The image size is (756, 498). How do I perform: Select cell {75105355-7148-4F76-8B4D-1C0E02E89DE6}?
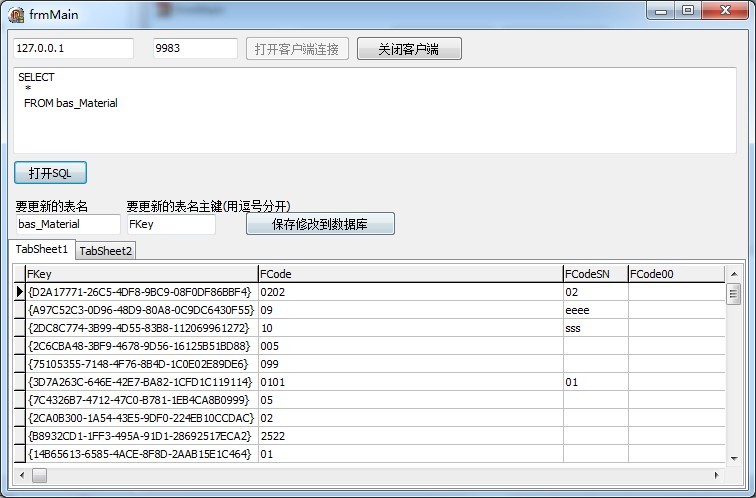click(142, 364)
